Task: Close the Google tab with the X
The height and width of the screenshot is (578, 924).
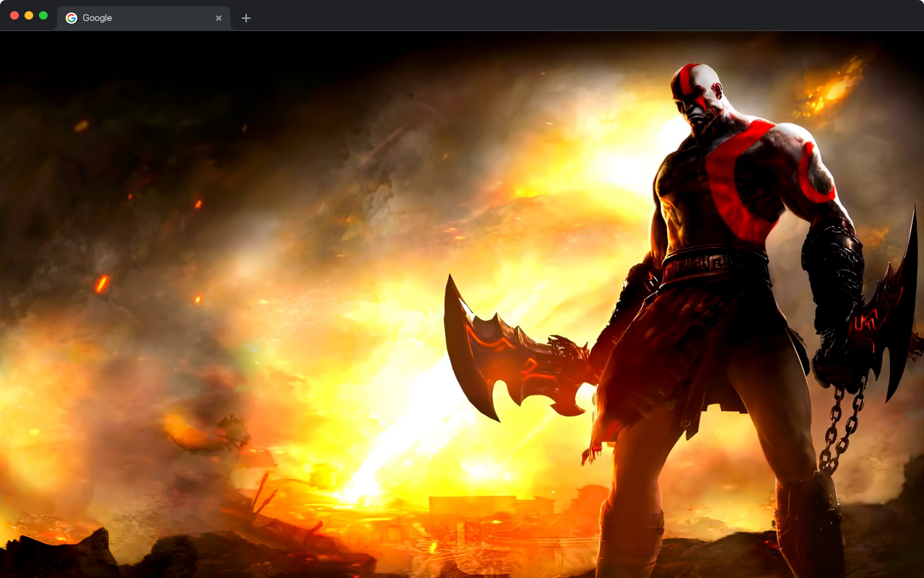Action: [219, 18]
